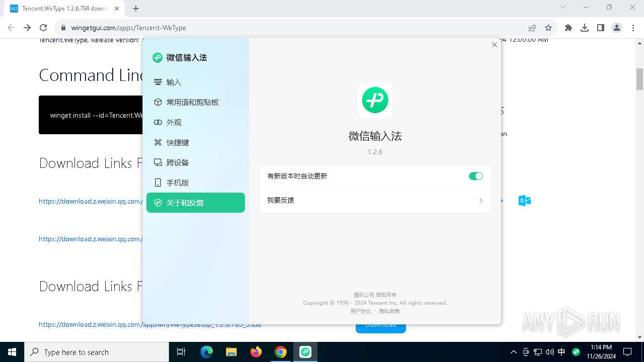Select the Tencent.WeType browser tab
Viewport: 644px width, 362px height.
click(x=64, y=9)
